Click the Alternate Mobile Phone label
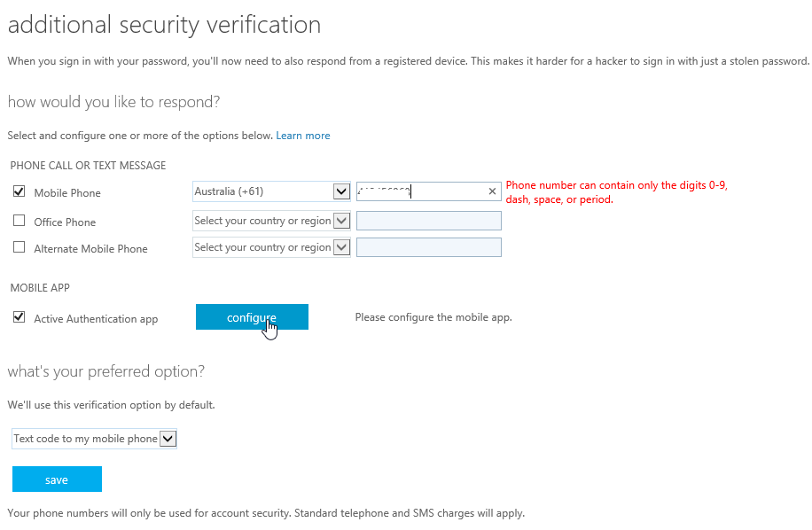Viewport: 812px width, 530px height. 90,249
